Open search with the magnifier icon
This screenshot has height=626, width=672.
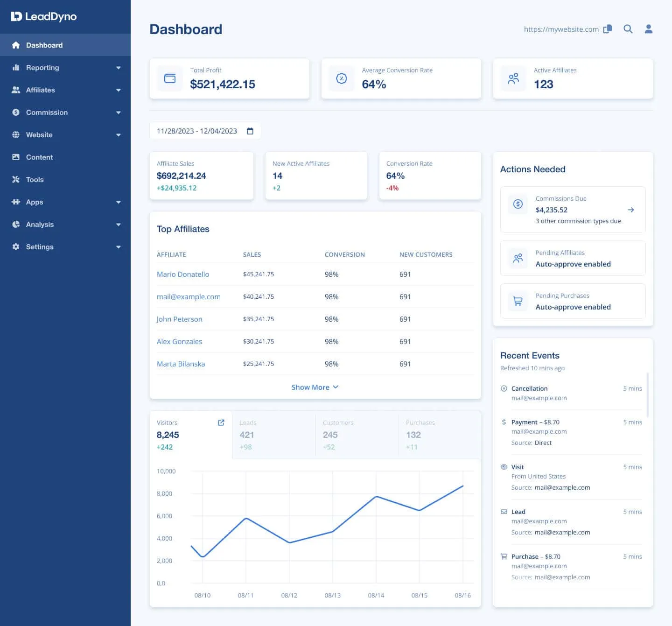point(628,29)
